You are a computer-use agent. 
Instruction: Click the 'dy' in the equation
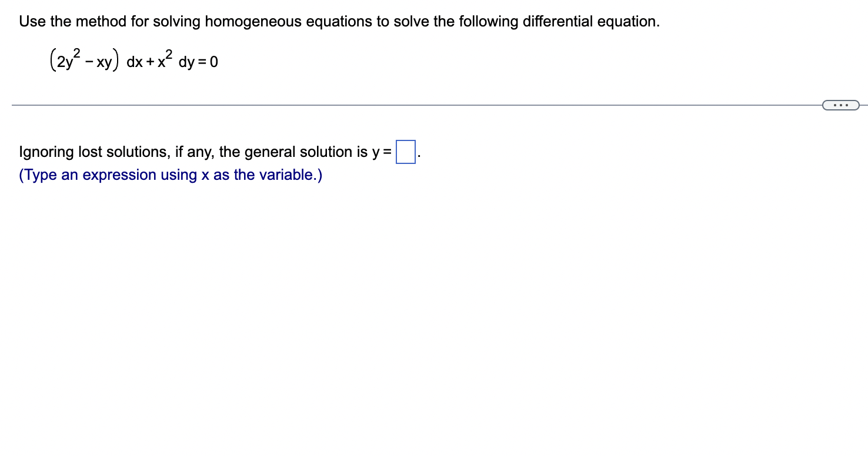click(x=187, y=62)
